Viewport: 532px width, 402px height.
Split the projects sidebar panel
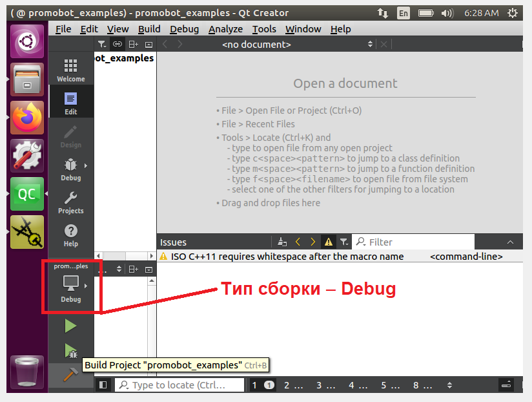pos(134,44)
